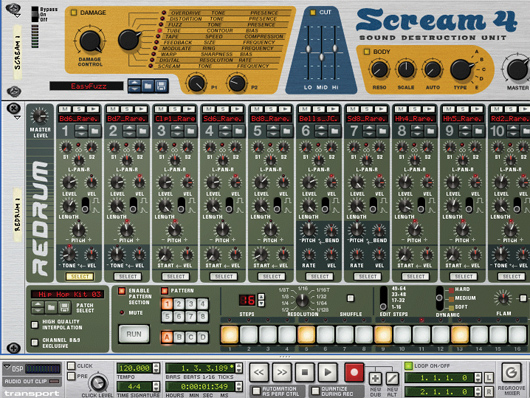Screen dimensions: 530x398
Task: Toggle the Shuffle button
Action: click(351, 298)
